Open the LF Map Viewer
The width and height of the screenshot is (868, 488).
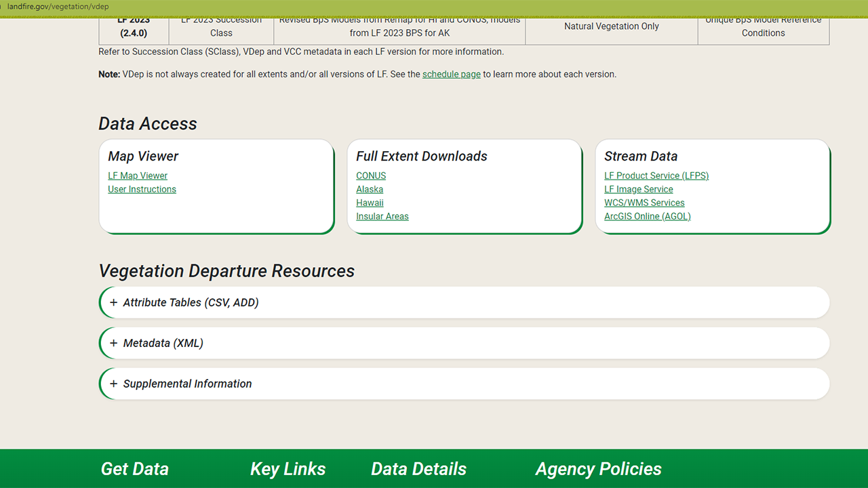138,176
